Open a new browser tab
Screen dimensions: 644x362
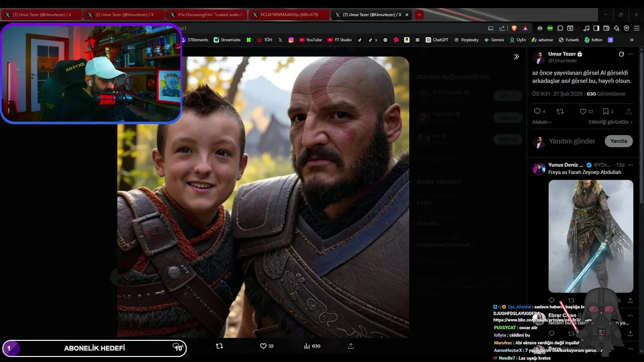tap(419, 15)
